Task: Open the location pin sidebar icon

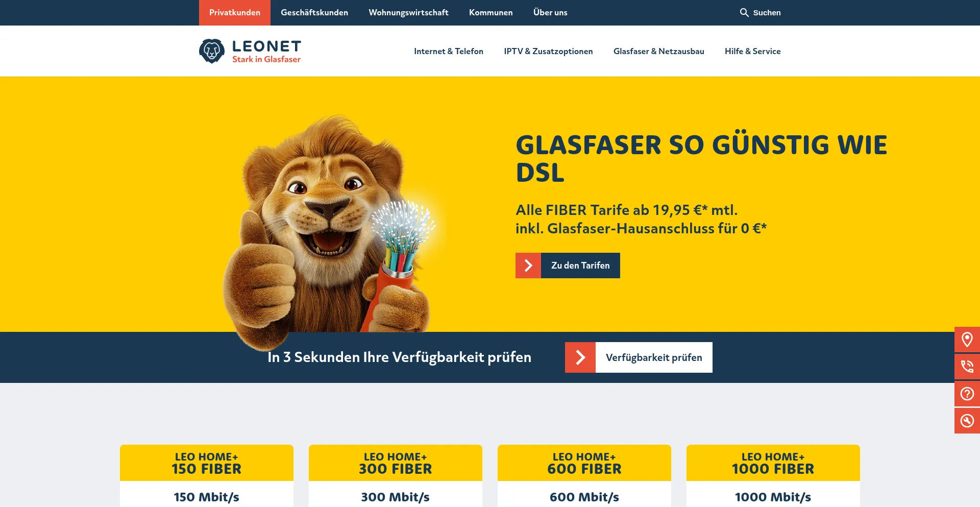Action: point(967,340)
